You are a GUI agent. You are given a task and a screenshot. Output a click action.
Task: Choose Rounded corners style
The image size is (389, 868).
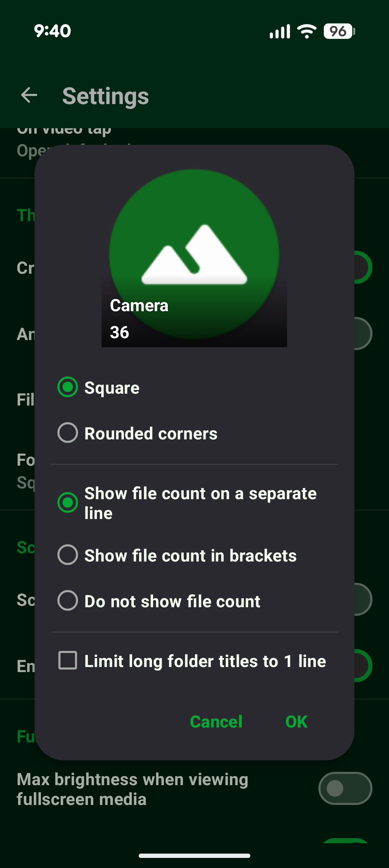click(137, 433)
